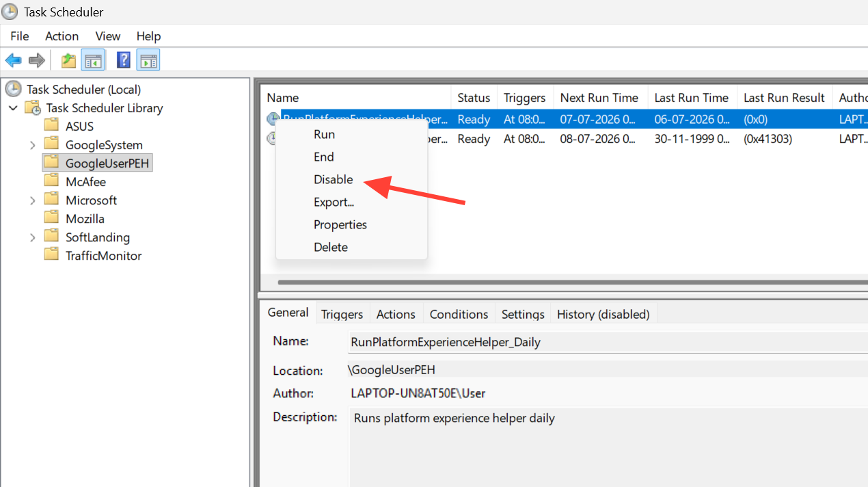Sort by the Status column header

474,97
